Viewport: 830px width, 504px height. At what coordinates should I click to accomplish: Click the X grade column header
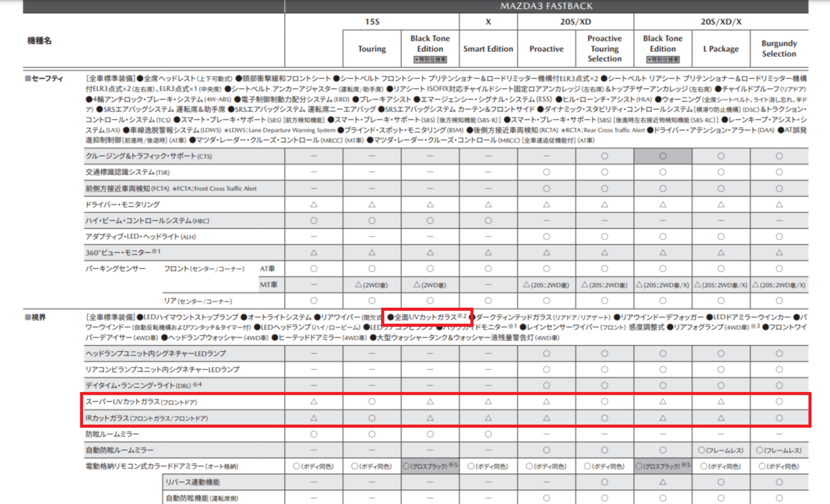[x=489, y=21]
